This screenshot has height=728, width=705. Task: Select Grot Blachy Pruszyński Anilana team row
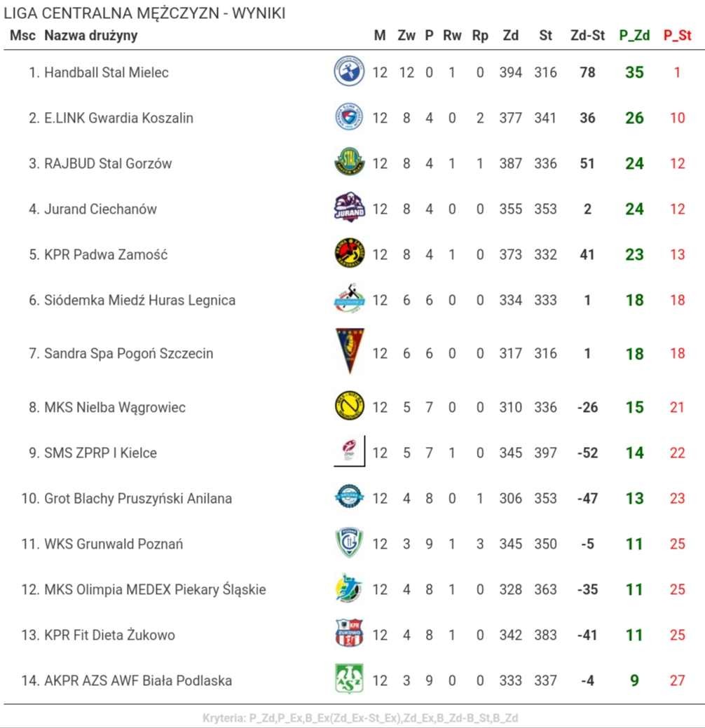pos(354,498)
